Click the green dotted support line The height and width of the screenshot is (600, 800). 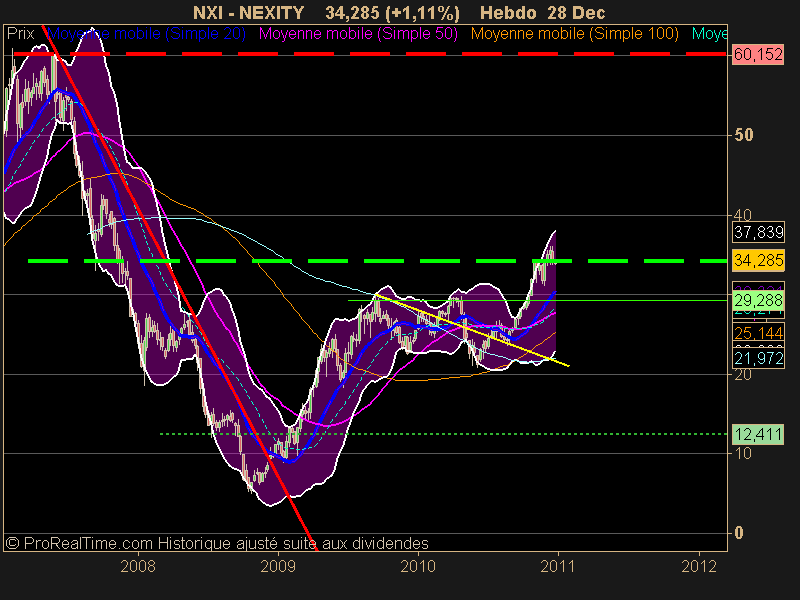(x=443, y=434)
